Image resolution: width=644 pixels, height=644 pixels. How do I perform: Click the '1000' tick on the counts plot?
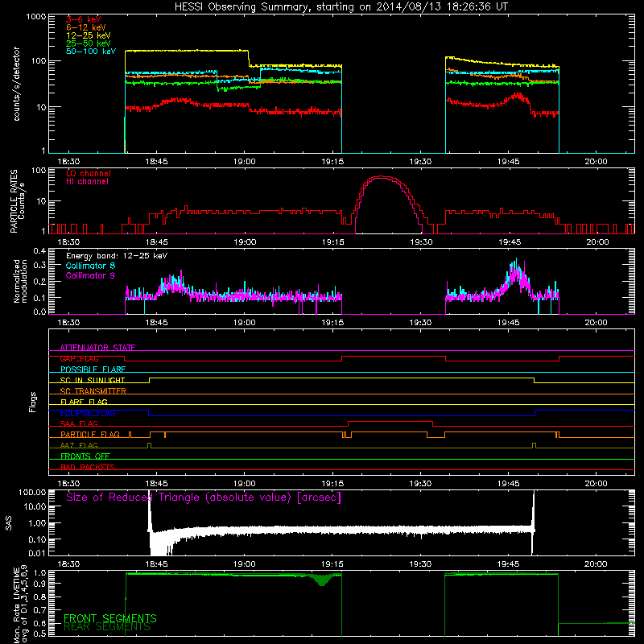tap(35, 17)
